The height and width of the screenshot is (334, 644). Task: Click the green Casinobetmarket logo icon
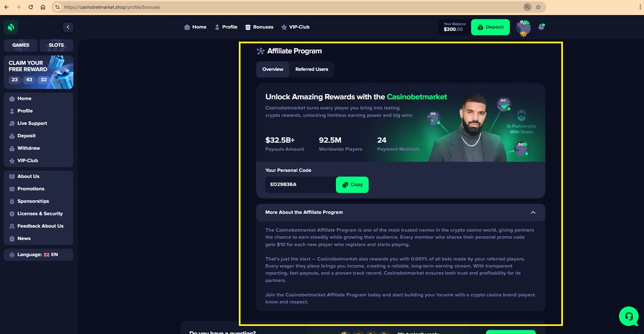pos(11,27)
